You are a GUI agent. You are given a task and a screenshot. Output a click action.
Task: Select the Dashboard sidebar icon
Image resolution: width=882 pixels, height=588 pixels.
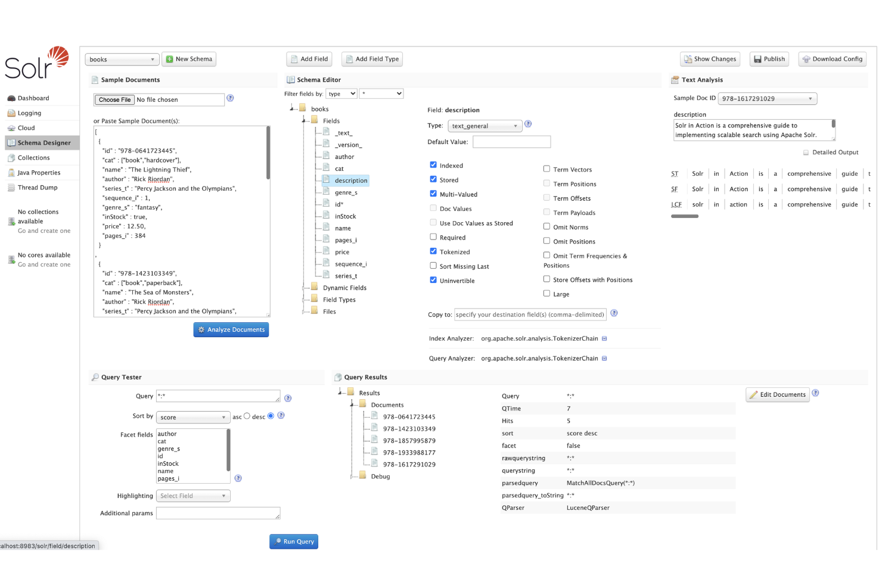[x=32, y=98]
